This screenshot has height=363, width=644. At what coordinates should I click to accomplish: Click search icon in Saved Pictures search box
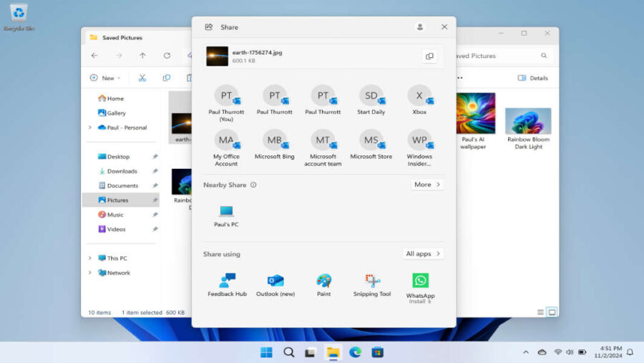[x=544, y=56]
